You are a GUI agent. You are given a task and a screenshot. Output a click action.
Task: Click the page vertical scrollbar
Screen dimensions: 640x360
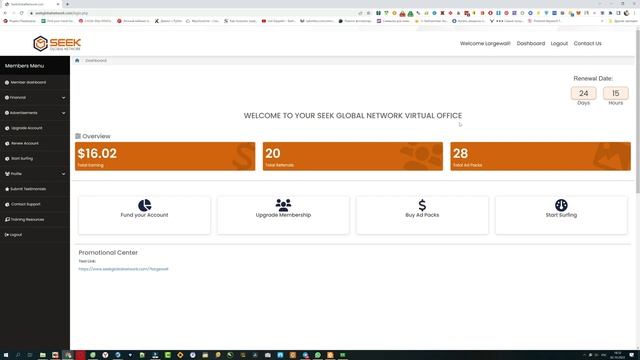tap(638, 110)
